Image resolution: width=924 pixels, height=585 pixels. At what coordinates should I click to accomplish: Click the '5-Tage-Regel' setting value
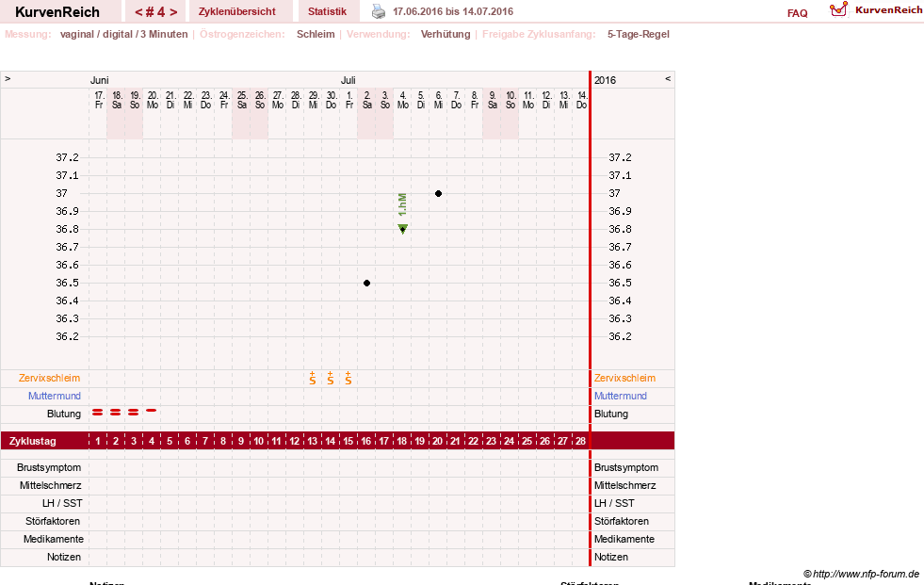(x=639, y=34)
